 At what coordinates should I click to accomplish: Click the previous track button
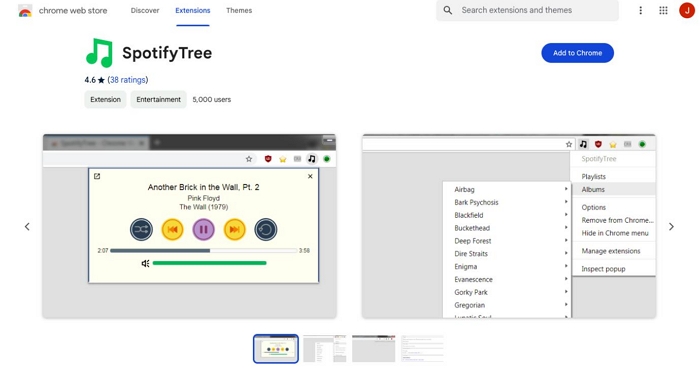(x=172, y=230)
